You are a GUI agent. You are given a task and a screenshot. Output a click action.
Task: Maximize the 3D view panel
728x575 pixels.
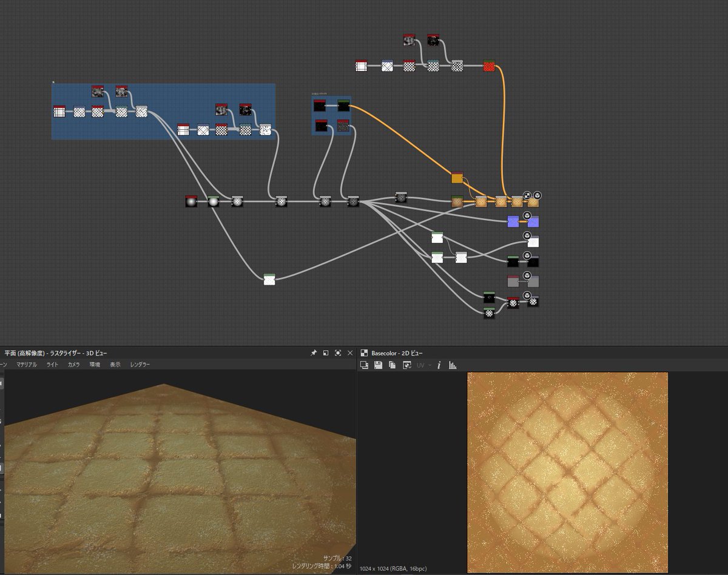coord(338,353)
